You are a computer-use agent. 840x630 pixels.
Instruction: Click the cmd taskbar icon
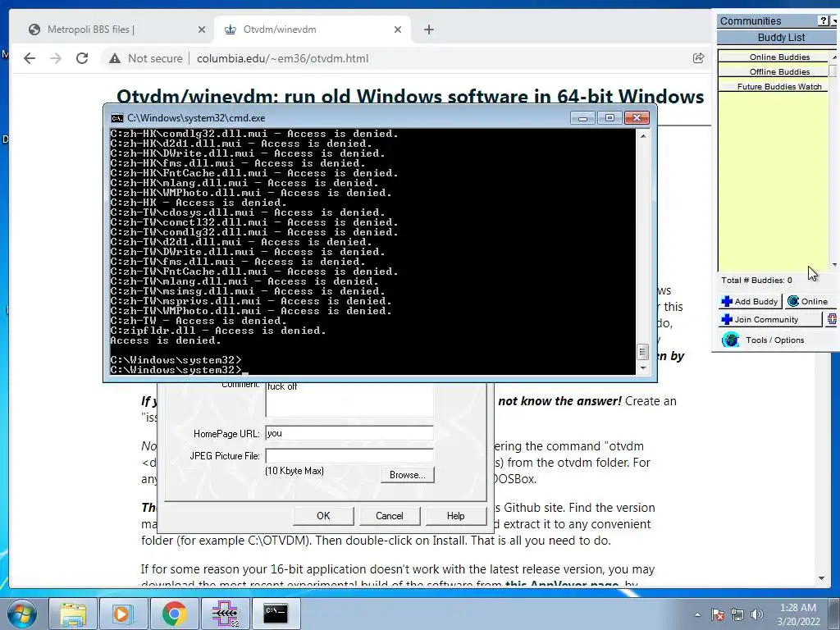point(276,614)
